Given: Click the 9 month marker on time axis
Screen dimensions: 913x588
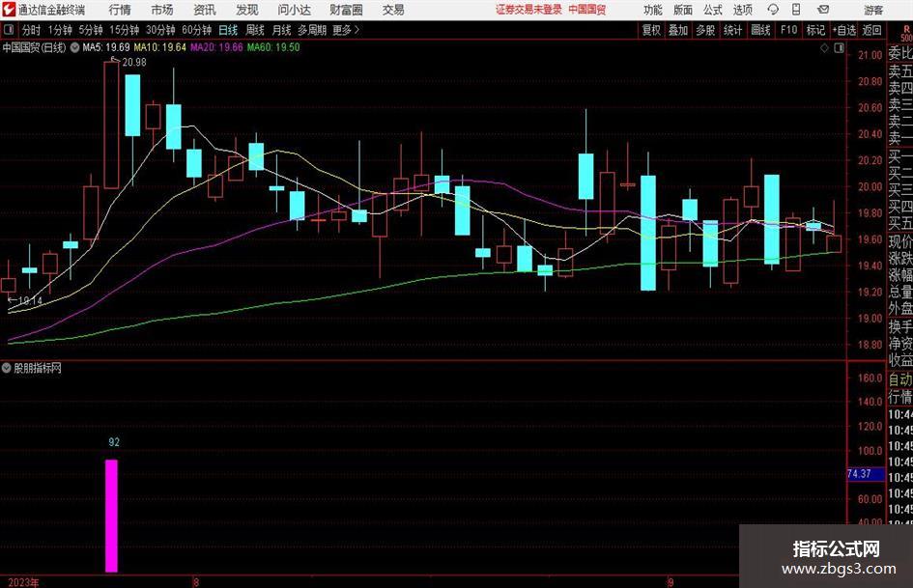Looking at the screenshot, I should (670, 582).
